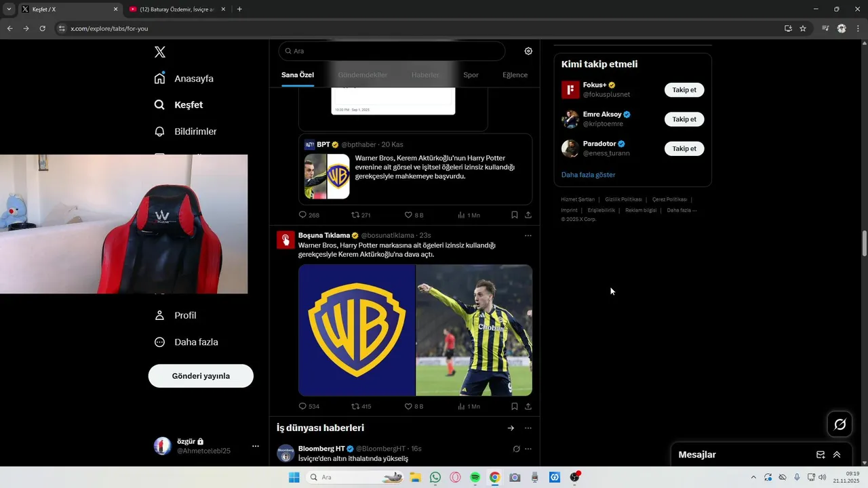The height and width of the screenshot is (488, 868).
Task: Open a new browser tab
Action: 239,9
